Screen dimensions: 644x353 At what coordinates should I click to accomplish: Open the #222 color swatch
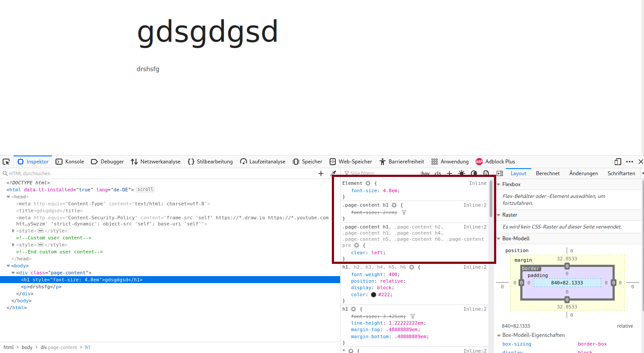pyautogui.click(x=373, y=295)
